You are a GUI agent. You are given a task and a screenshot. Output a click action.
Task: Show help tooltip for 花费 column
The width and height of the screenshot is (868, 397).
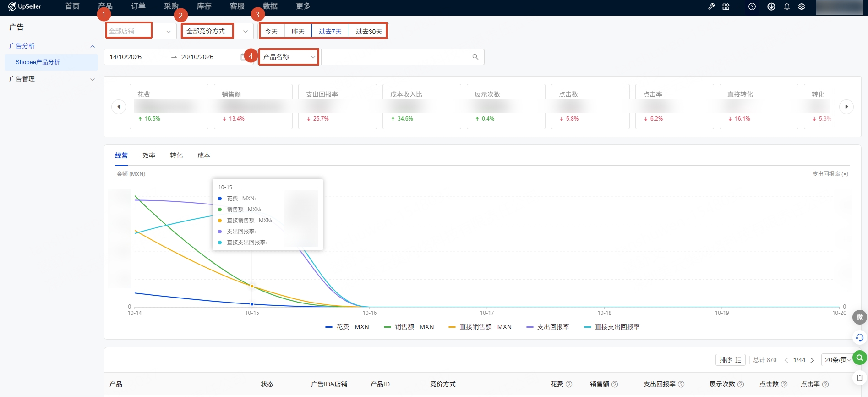point(569,384)
